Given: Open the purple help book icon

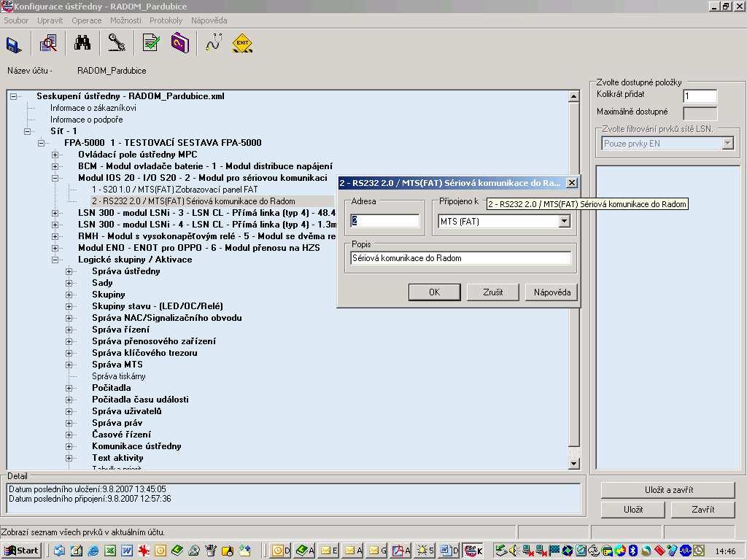Looking at the screenshot, I should (180, 43).
